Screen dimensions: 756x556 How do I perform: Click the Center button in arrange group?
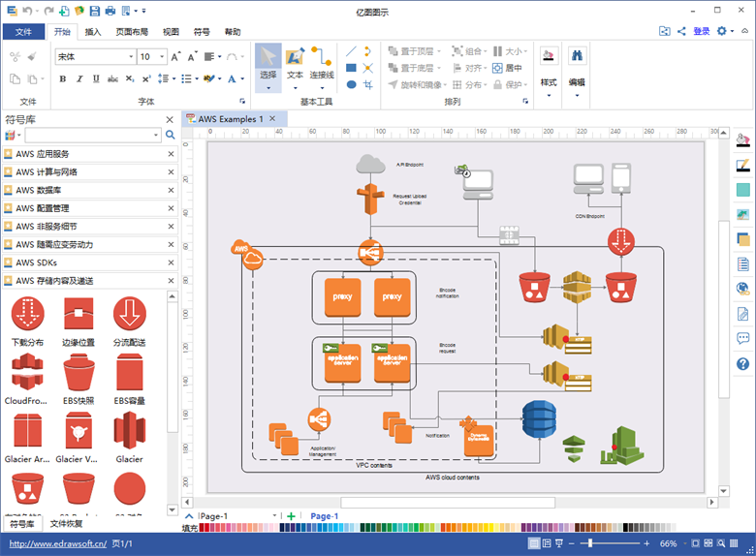(x=507, y=68)
